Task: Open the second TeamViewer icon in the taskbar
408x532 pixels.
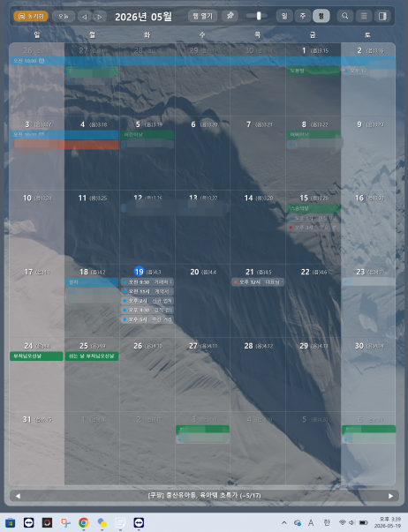Action: pos(139,523)
